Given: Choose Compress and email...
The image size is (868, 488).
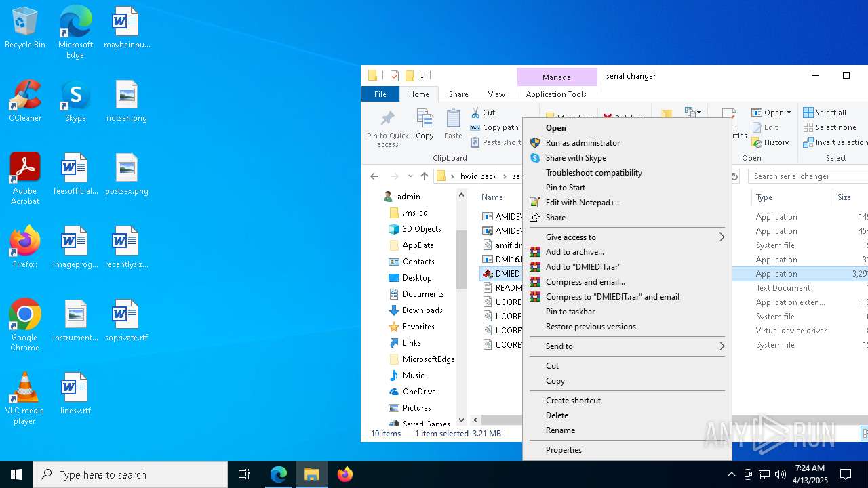Looking at the screenshot, I should click(x=627, y=282).
